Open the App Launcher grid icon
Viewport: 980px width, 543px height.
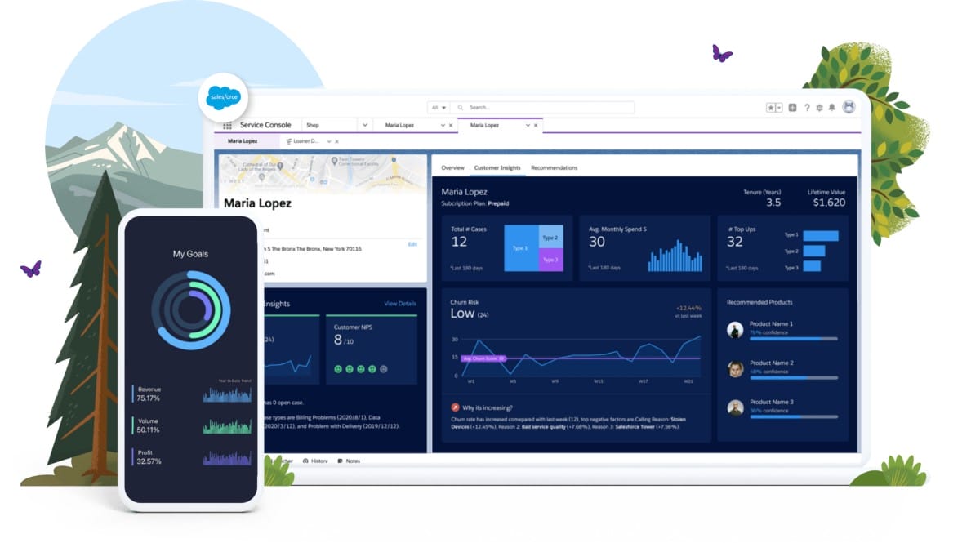click(x=227, y=126)
